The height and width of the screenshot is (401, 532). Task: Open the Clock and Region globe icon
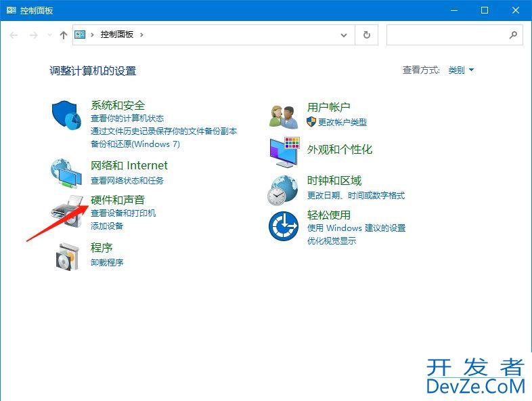tap(283, 190)
